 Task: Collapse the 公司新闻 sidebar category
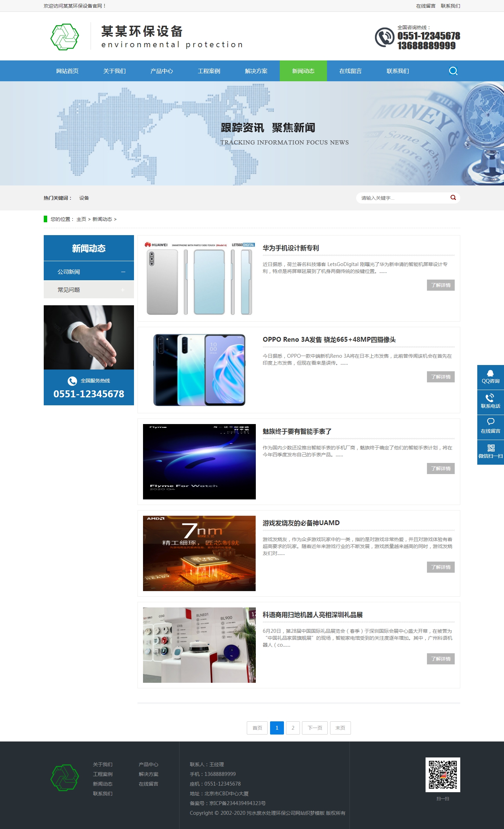[x=123, y=272]
